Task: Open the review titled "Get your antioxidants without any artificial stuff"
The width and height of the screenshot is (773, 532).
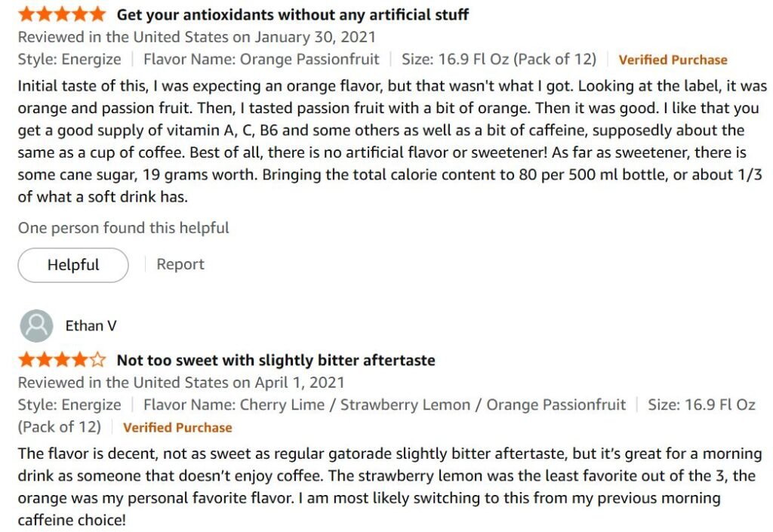Action: tap(292, 14)
